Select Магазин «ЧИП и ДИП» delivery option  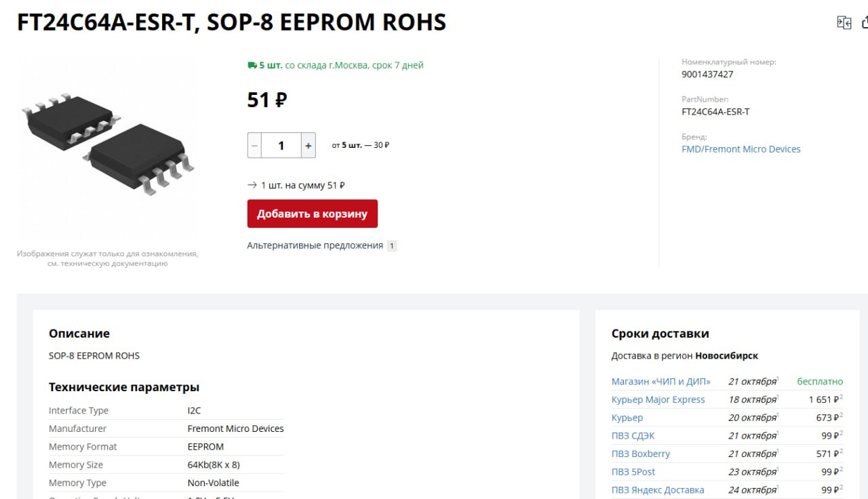pos(661,382)
